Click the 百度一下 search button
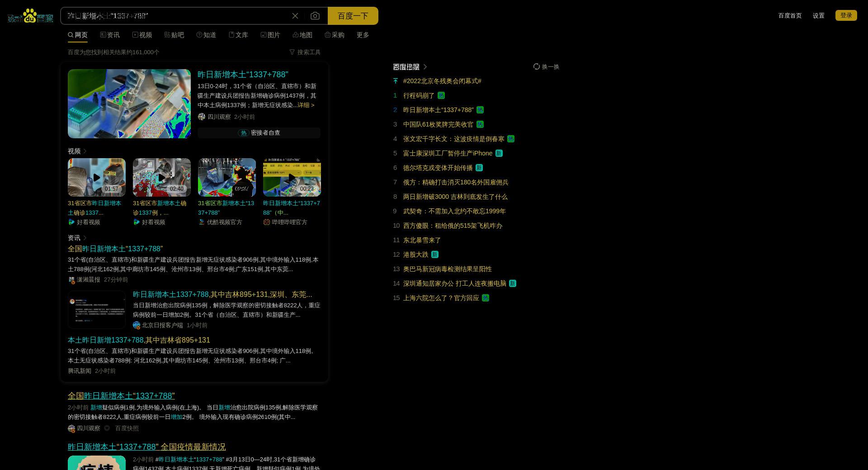868x470 pixels. 353,16
